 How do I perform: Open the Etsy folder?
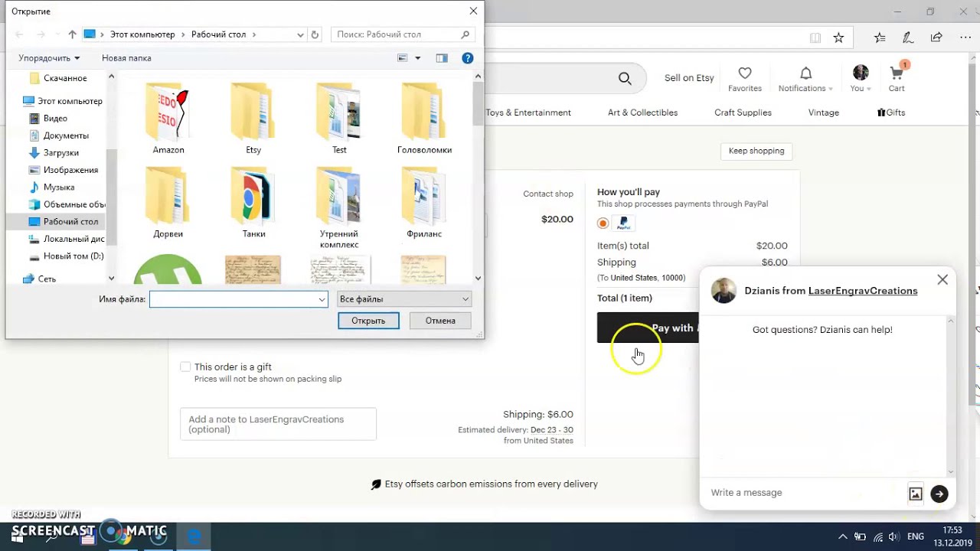pos(253,119)
